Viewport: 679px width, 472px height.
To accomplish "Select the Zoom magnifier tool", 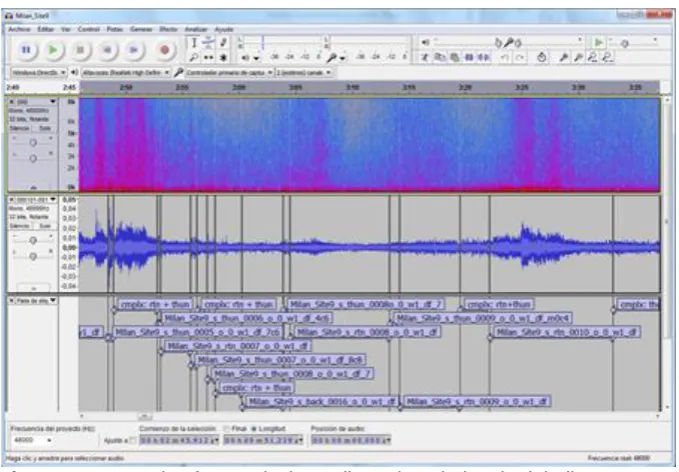I will click(x=194, y=57).
